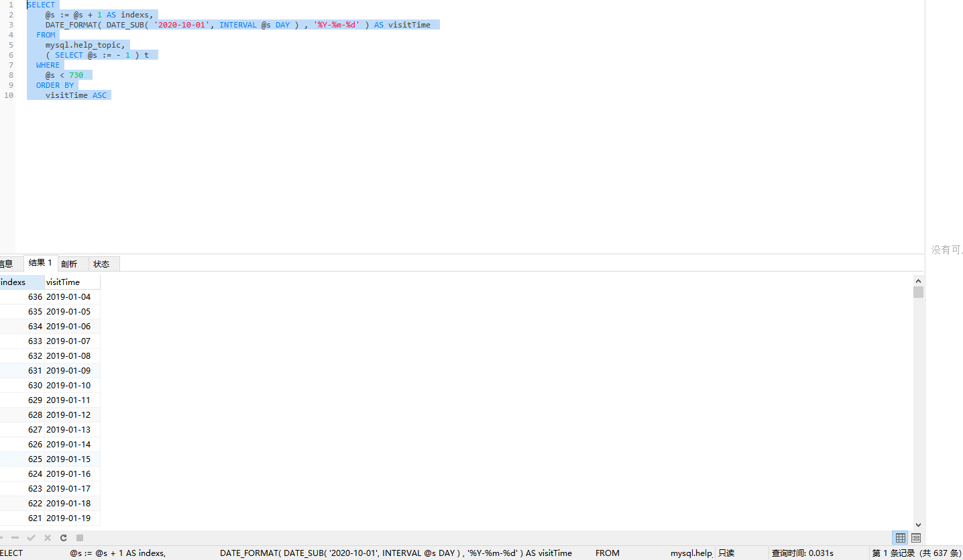Open the 剖析 tab
The width and height of the screenshot is (963, 560).
(69, 264)
